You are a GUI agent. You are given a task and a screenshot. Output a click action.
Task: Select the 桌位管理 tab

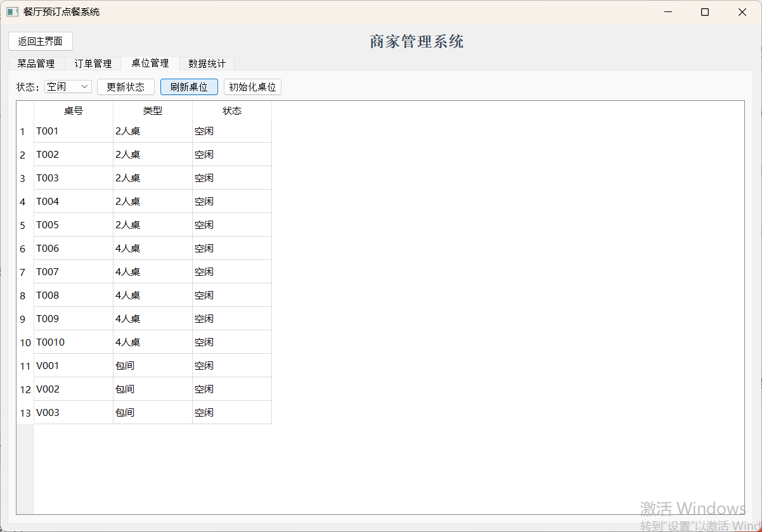coord(150,63)
